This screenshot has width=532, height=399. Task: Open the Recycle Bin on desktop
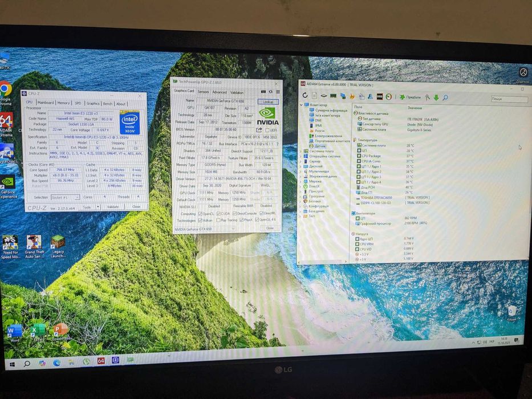pos(512,313)
